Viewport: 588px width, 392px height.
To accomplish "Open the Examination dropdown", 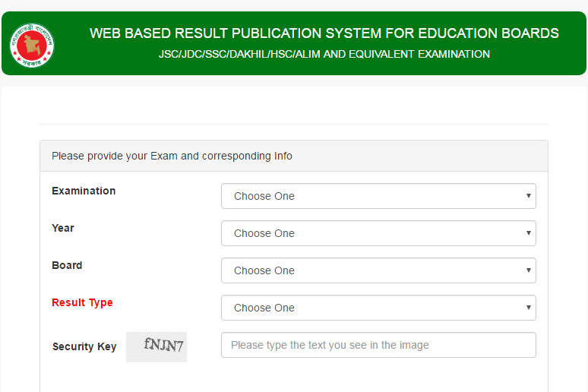I will point(378,196).
